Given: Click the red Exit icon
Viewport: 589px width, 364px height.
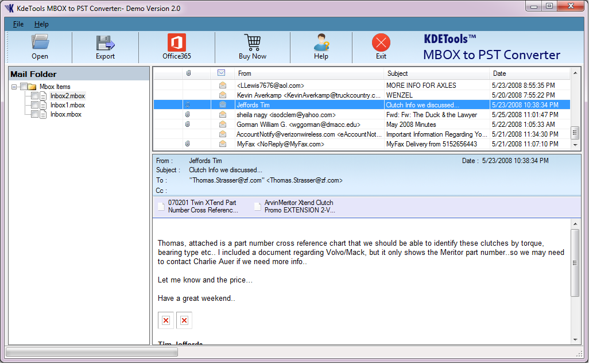Looking at the screenshot, I should 381,43.
